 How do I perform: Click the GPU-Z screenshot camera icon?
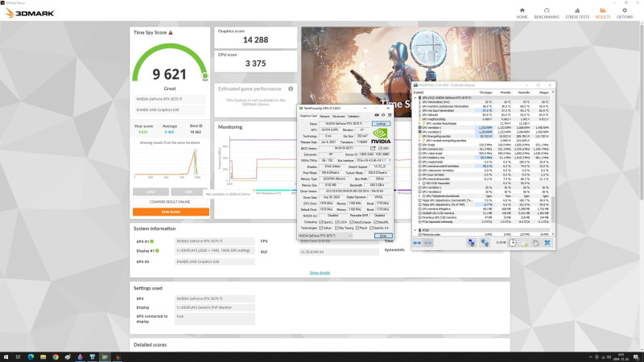point(377,115)
